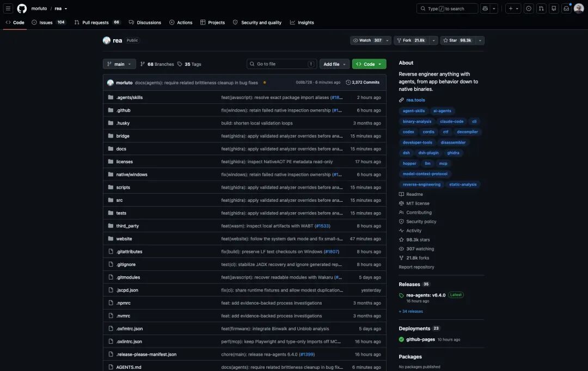Open the Insights tab
Image resolution: width=588 pixels, height=371 pixels.
pyautogui.click(x=302, y=22)
